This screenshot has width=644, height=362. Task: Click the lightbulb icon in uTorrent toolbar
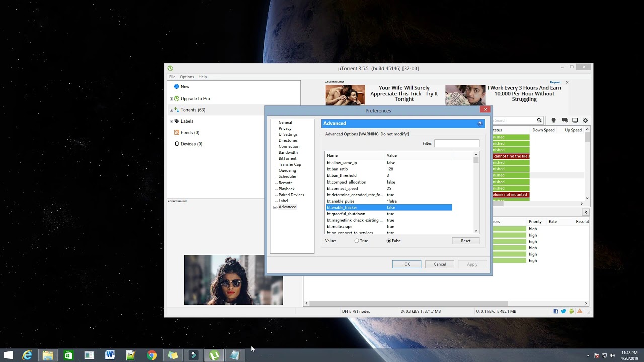click(554, 120)
